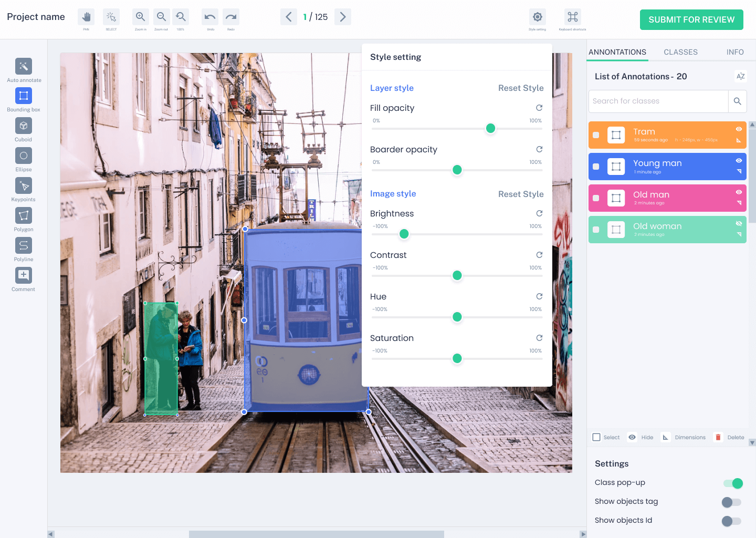The height and width of the screenshot is (538, 756).
Task: Expand Old woman dimensions corner icon
Action: click(x=739, y=234)
